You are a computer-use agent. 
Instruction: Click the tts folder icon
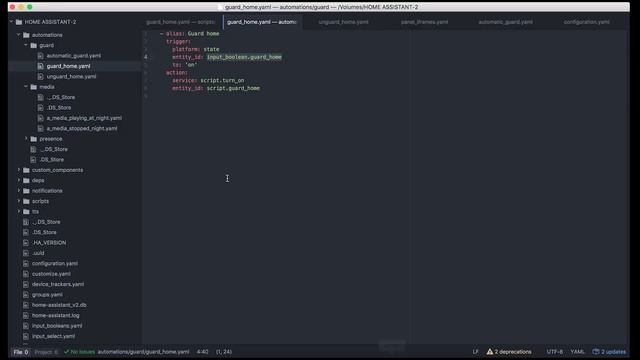coord(27,211)
